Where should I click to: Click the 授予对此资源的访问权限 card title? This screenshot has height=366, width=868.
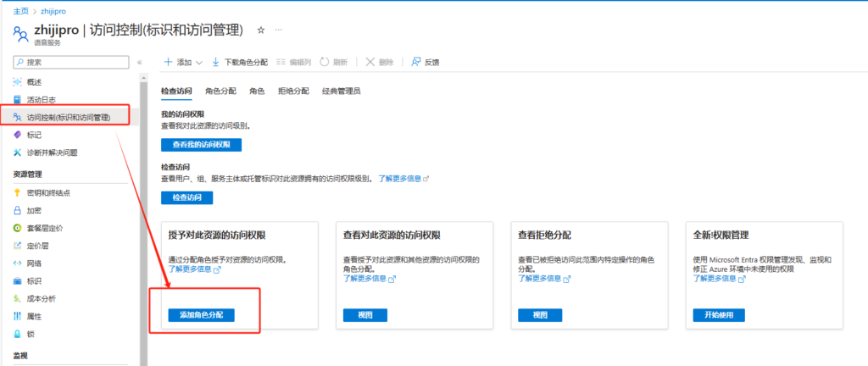click(x=217, y=236)
